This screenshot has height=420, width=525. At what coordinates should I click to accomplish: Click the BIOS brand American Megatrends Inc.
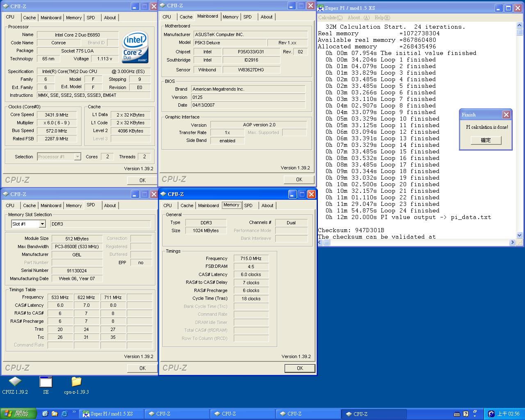click(248, 89)
